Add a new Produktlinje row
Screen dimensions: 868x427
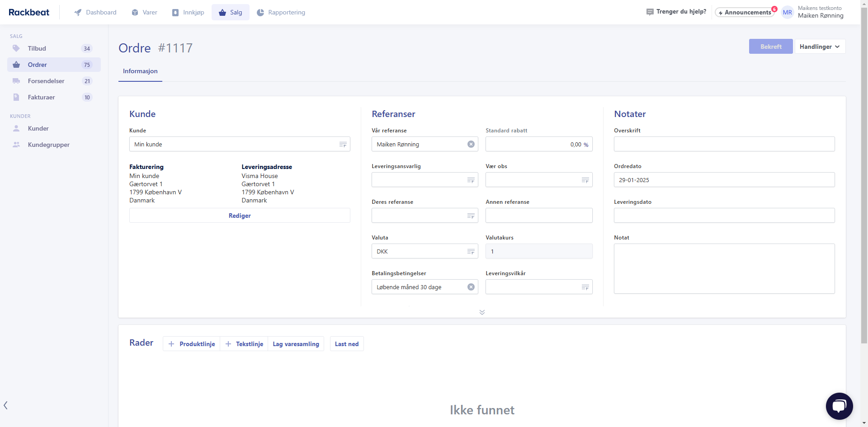(192, 344)
